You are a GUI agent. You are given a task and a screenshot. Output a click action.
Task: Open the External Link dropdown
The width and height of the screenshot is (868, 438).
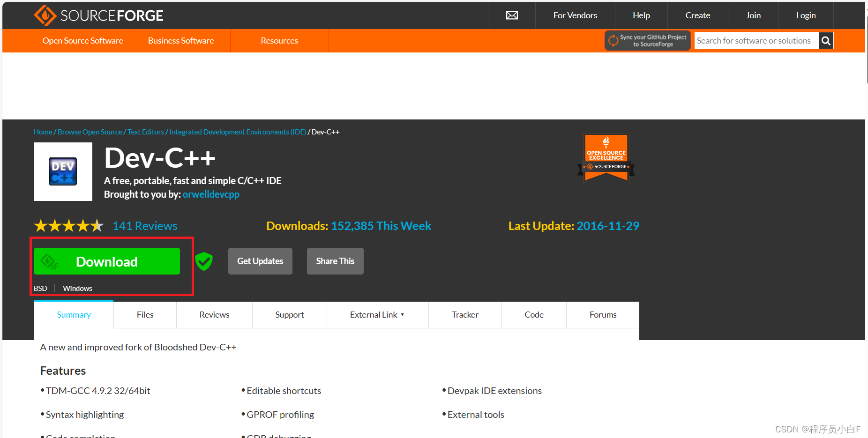coord(377,314)
